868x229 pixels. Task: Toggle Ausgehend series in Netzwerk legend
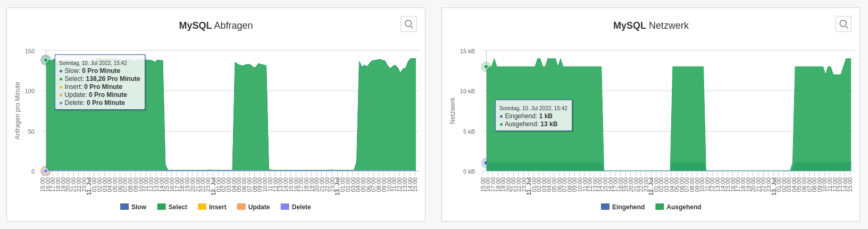[x=678, y=207]
